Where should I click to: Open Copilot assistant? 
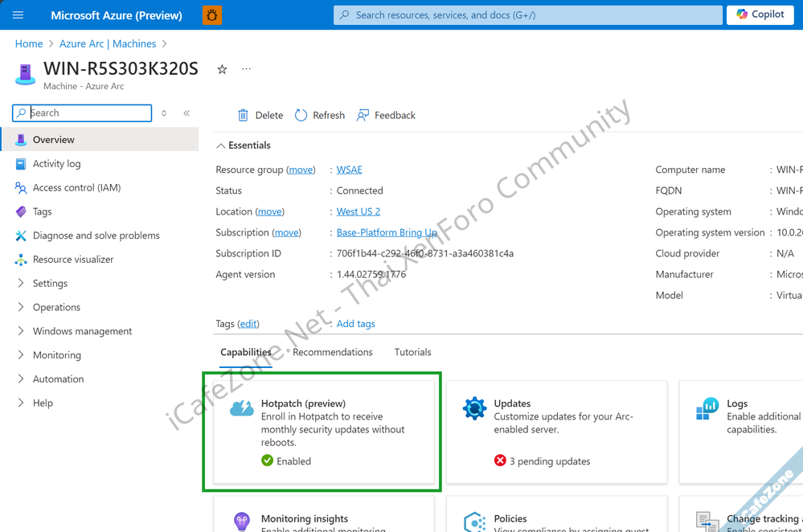click(x=759, y=14)
